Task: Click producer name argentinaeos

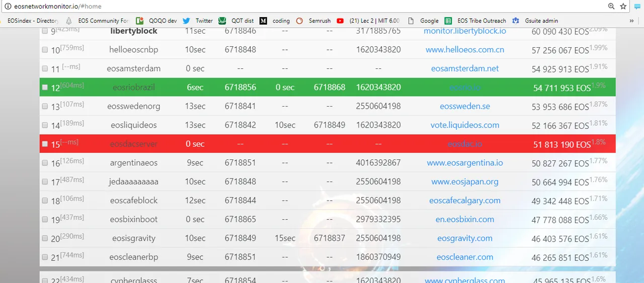Action: (134, 162)
